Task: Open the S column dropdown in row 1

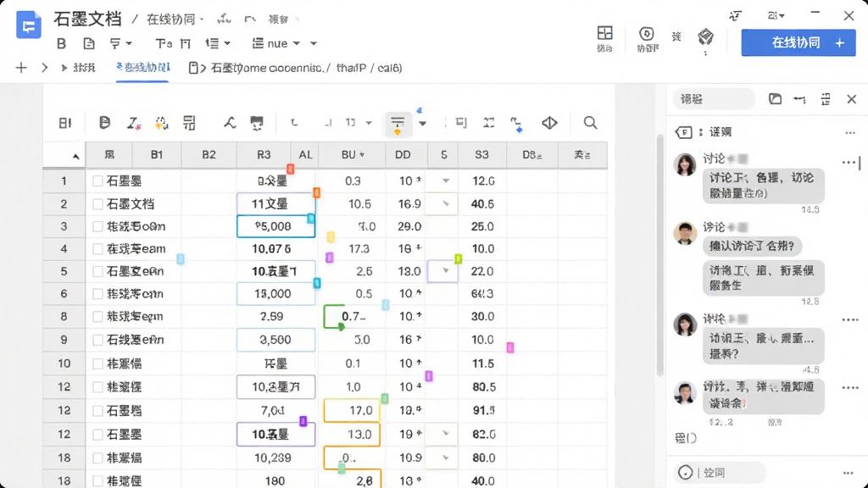Action: pos(446,181)
